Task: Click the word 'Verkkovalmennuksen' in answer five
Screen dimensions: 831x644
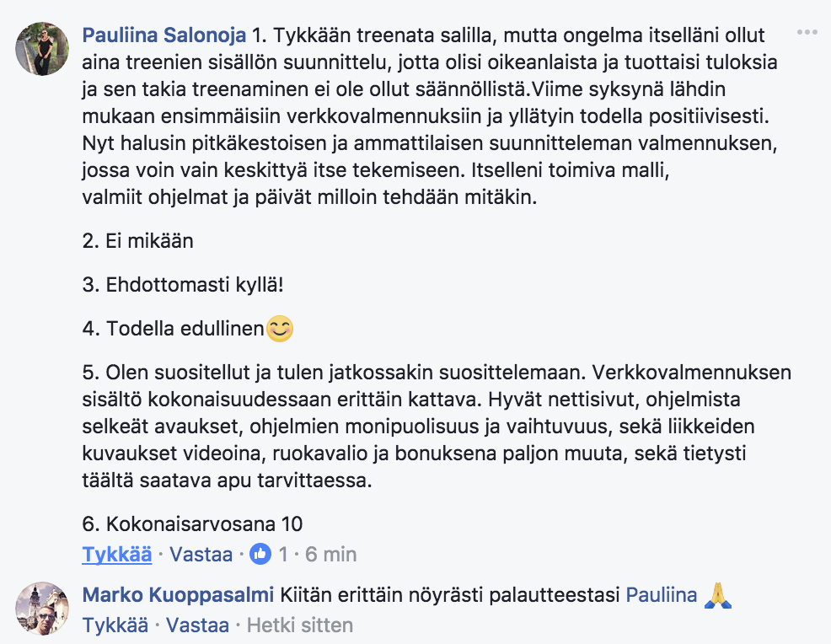Action: pos(692,373)
